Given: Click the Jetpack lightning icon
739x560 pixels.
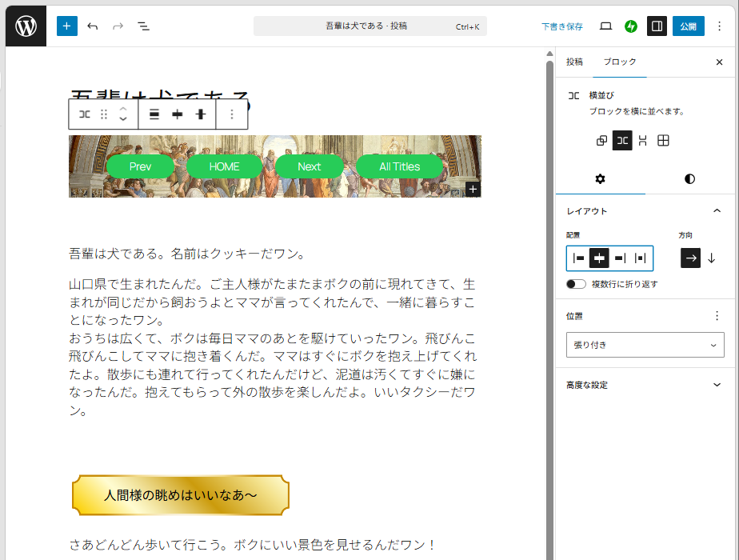Looking at the screenshot, I should pyautogui.click(x=631, y=26).
